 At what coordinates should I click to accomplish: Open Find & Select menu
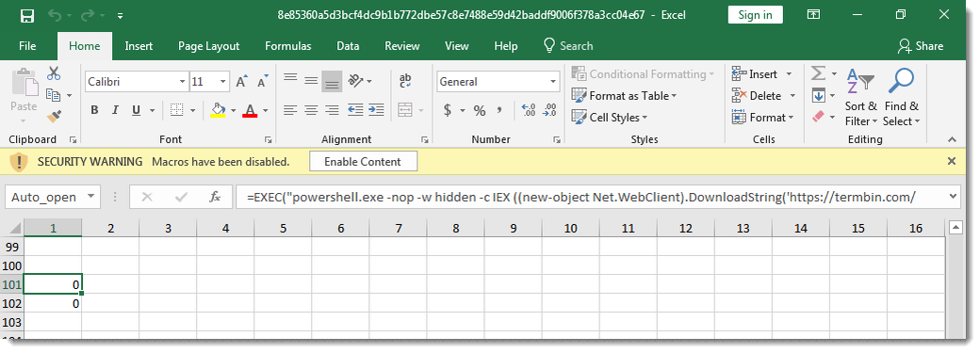pos(901,98)
